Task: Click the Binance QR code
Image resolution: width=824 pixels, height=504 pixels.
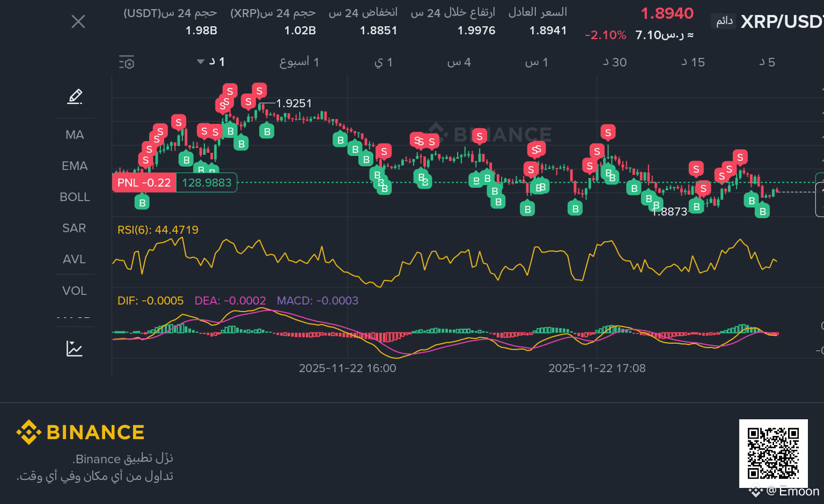Action: click(x=774, y=454)
